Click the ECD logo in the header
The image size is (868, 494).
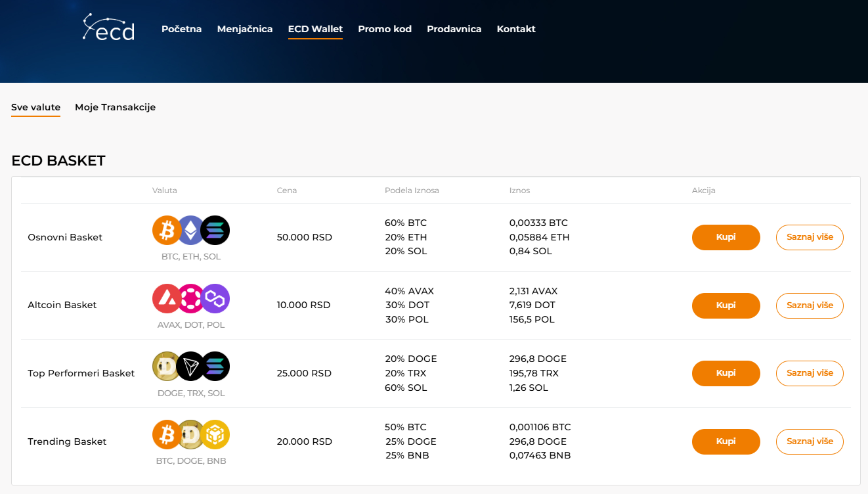tap(109, 28)
